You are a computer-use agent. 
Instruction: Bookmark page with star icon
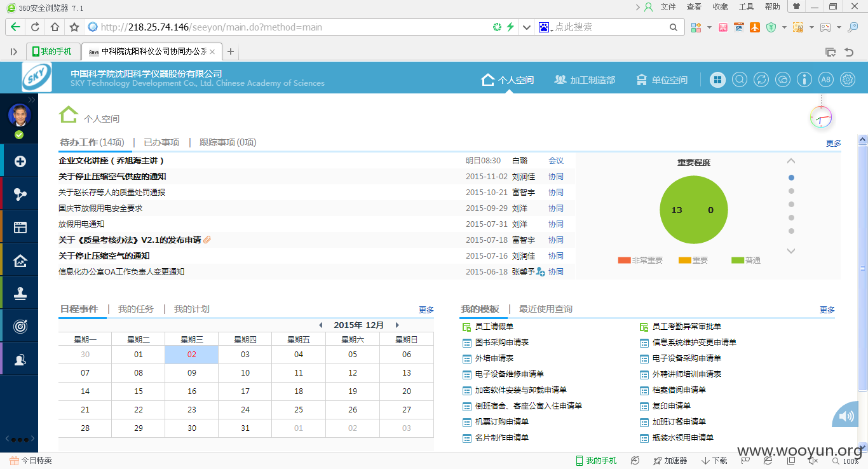[74, 27]
